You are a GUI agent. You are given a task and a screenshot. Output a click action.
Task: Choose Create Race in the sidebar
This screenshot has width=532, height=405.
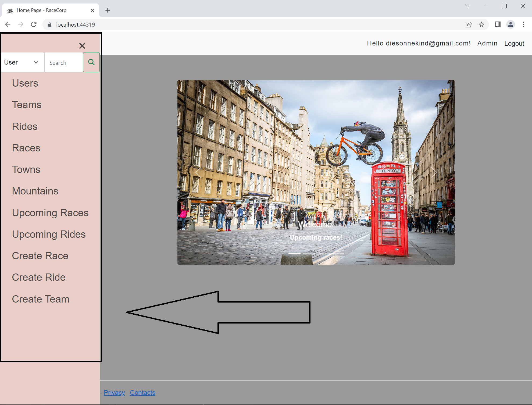[40, 256]
